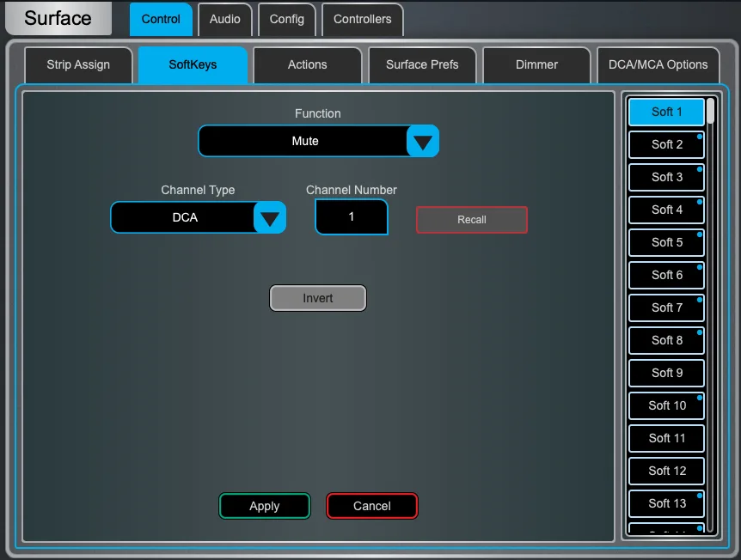This screenshot has height=560, width=741.
Task: Select the SoftKeys tab
Action: [193, 64]
